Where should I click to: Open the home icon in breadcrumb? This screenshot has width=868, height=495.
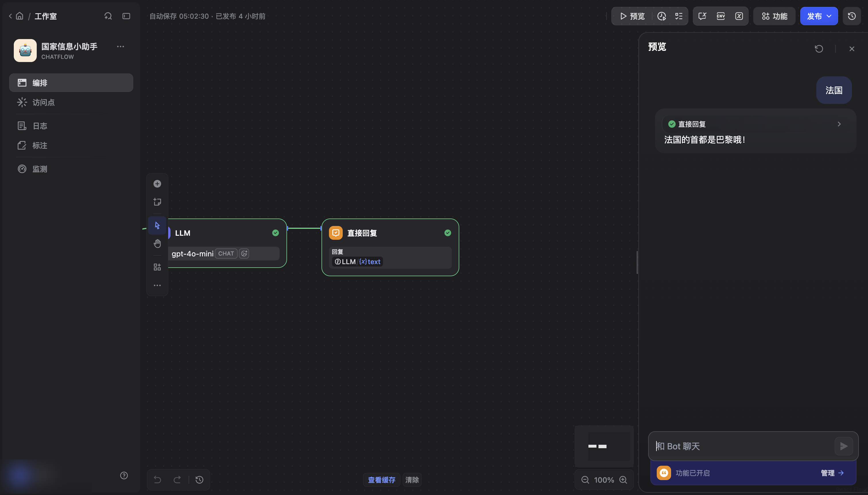coord(20,16)
